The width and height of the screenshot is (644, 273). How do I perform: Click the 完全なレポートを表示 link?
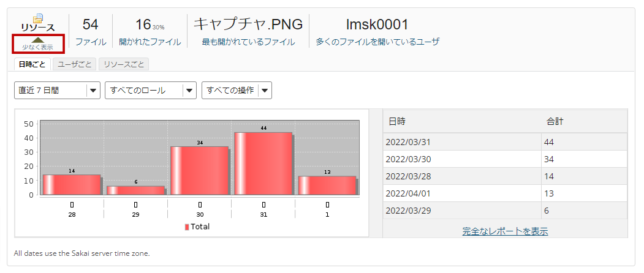505,231
